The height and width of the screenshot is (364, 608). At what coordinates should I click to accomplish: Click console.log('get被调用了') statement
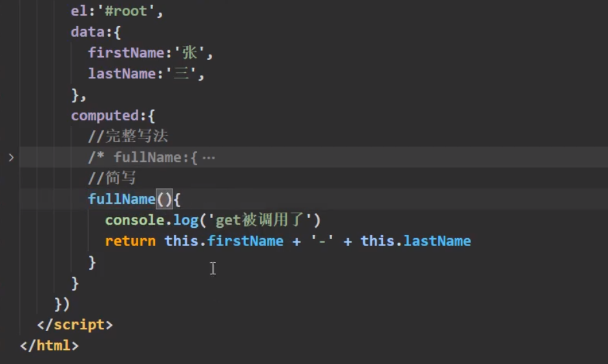click(x=213, y=220)
